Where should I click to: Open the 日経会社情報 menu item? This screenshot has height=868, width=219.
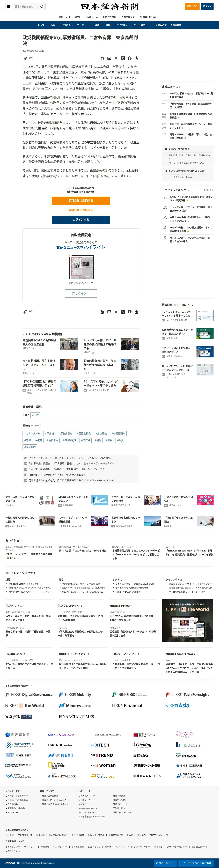(x=109, y=17)
